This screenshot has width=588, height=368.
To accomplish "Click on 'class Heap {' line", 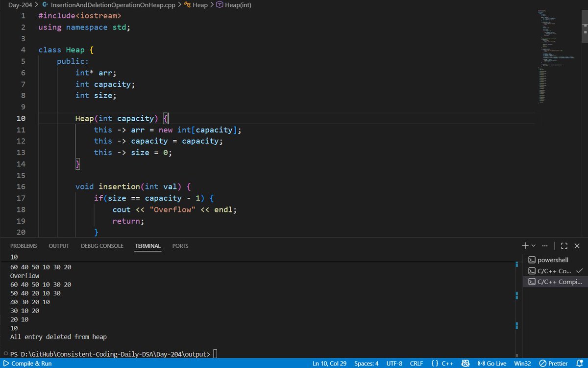I will [x=66, y=50].
